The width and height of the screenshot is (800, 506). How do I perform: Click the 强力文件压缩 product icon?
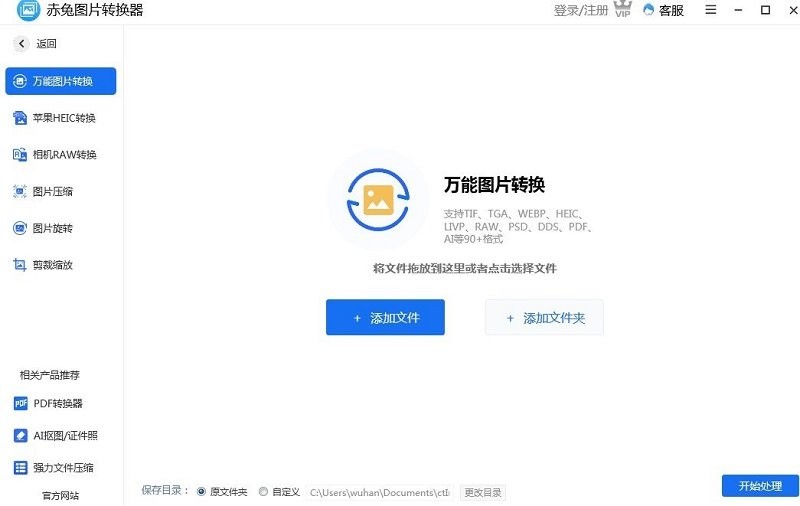point(20,468)
